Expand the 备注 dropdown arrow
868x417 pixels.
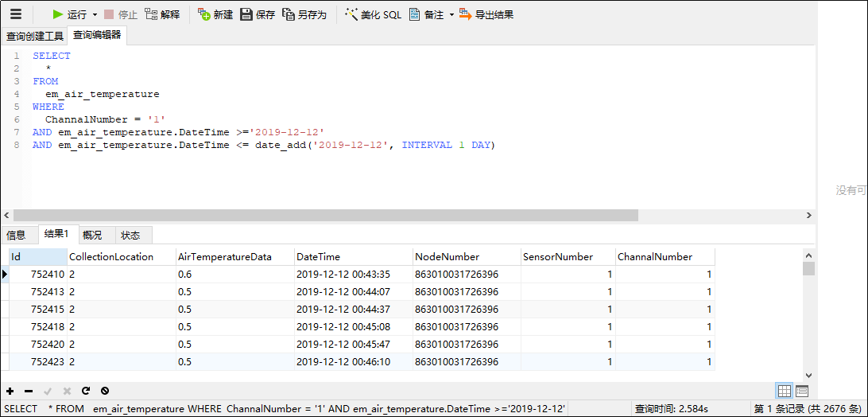[x=451, y=15]
